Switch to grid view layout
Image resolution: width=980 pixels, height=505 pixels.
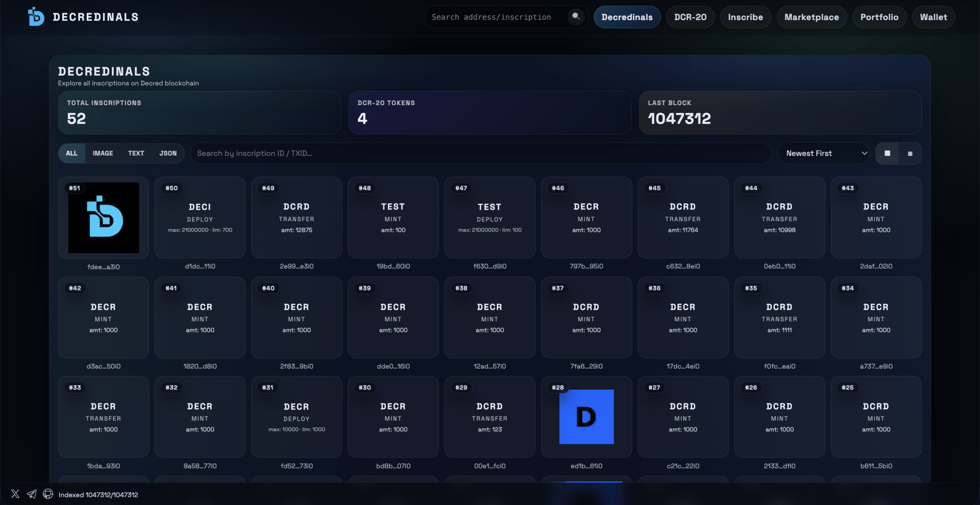[887, 154]
